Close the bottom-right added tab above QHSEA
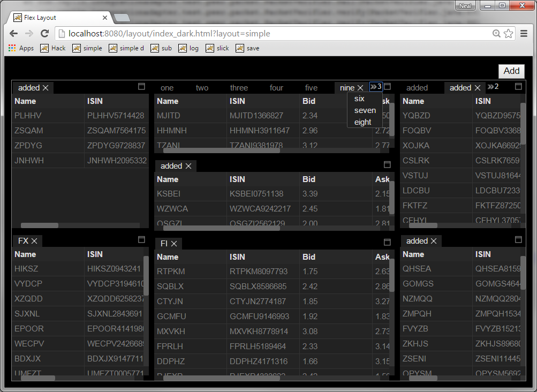 [x=434, y=241]
